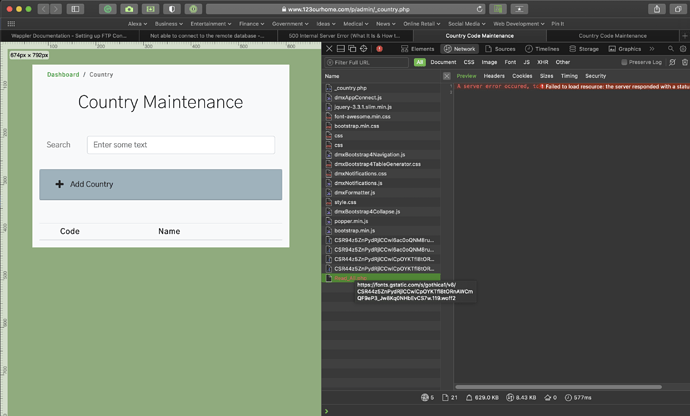Open the Sources inspector tab

pyautogui.click(x=500, y=49)
